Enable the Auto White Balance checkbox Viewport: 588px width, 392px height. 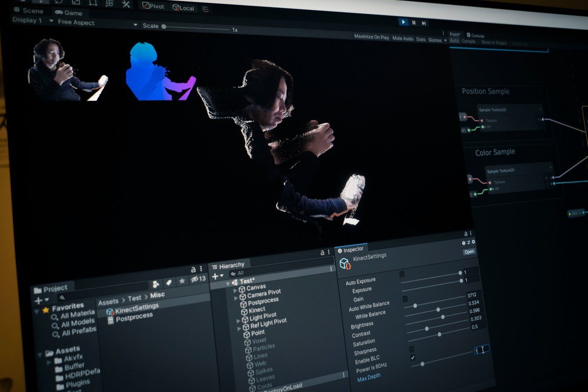(405, 299)
